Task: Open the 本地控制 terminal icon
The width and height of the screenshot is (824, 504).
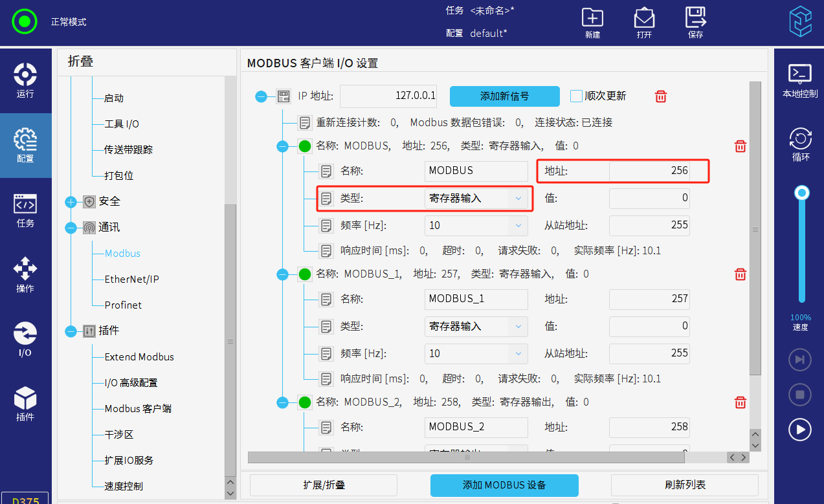Action: pyautogui.click(x=800, y=74)
